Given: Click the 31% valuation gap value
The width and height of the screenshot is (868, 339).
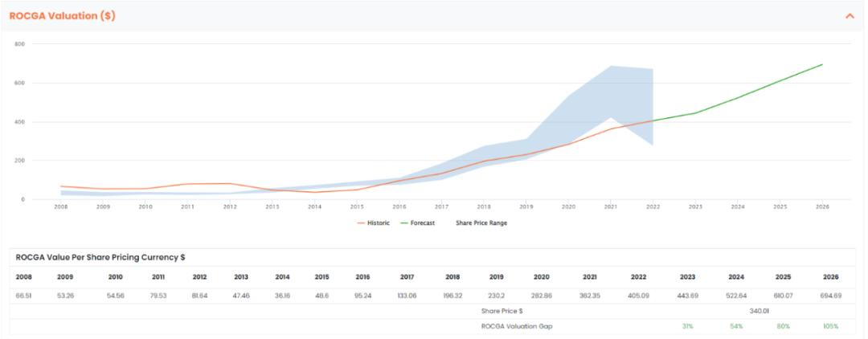Looking at the screenshot, I should tap(687, 326).
